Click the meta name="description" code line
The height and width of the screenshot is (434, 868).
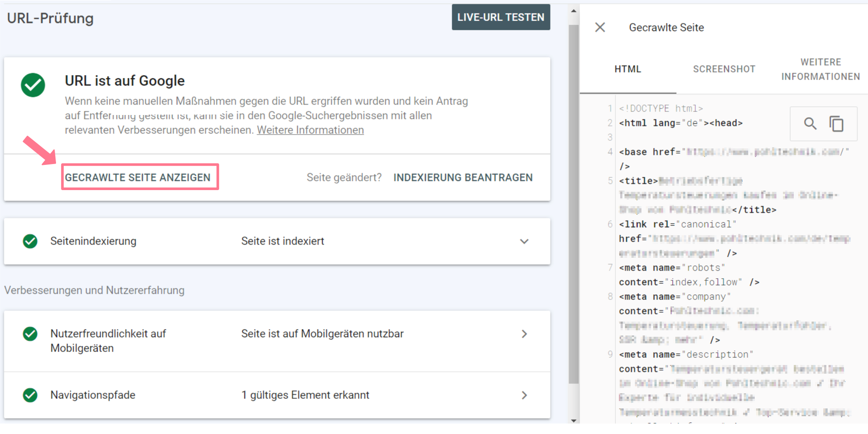[x=686, y=355]
